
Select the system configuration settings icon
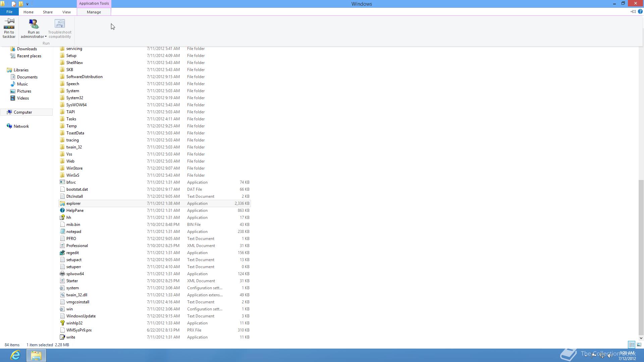[62, 288]
